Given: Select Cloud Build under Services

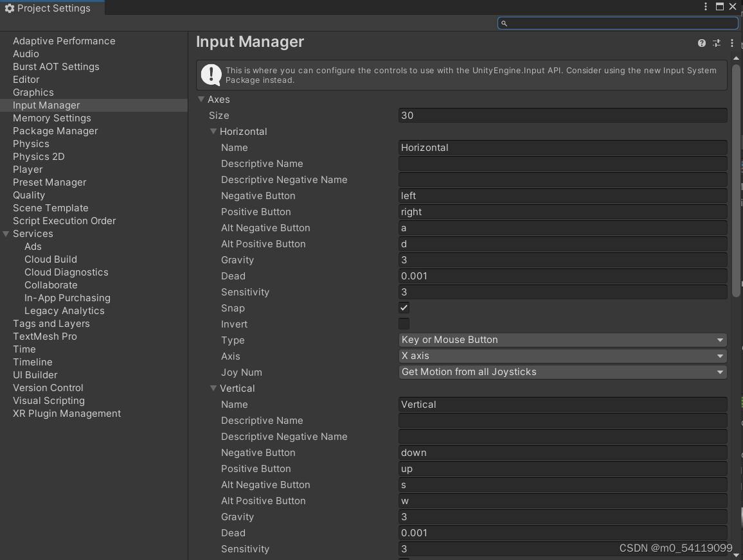Looking at the screenshot, I should (x=51, y=259).
